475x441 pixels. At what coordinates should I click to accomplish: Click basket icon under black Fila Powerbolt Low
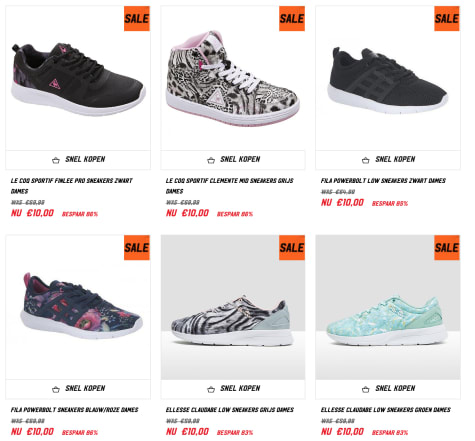coord(366,160)
